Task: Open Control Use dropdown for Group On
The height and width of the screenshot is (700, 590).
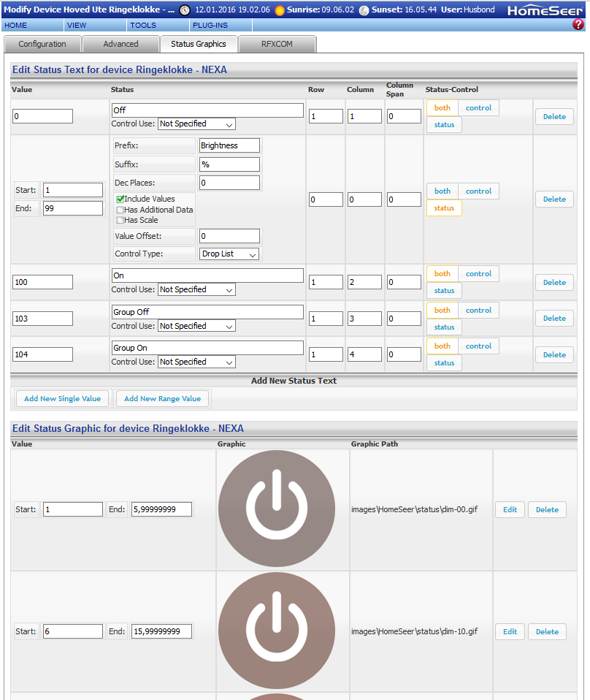Action: click(197, 362)
